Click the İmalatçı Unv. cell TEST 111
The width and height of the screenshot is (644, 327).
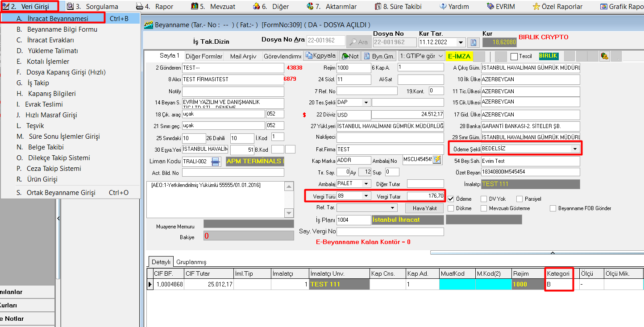(339, 284)
